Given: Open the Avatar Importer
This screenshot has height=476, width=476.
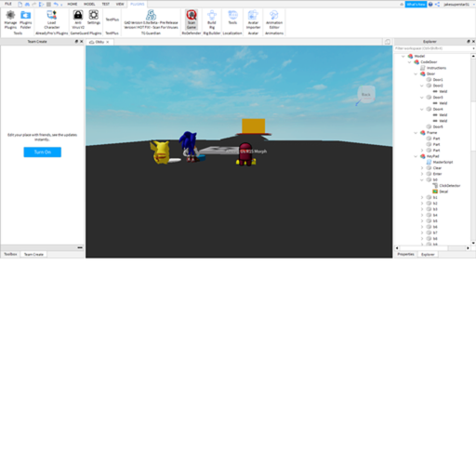Looking at the screenshot, I should (x=253, y=20).
